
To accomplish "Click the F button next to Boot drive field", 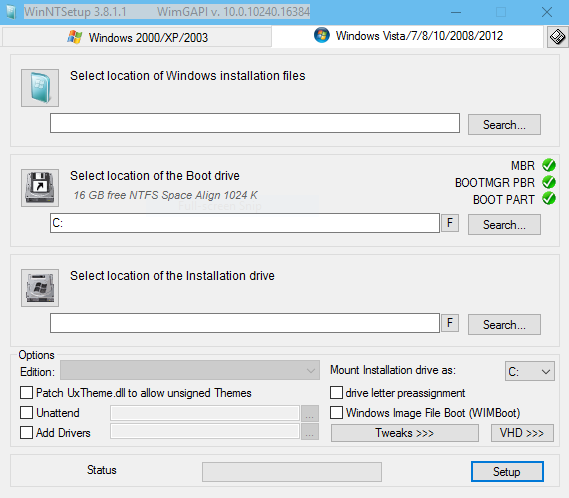I will (450, 223).
